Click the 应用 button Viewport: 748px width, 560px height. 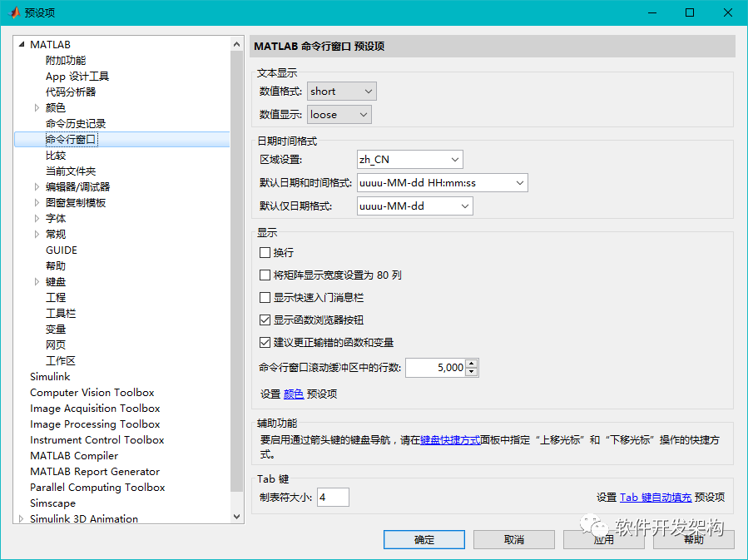point(603,539)
